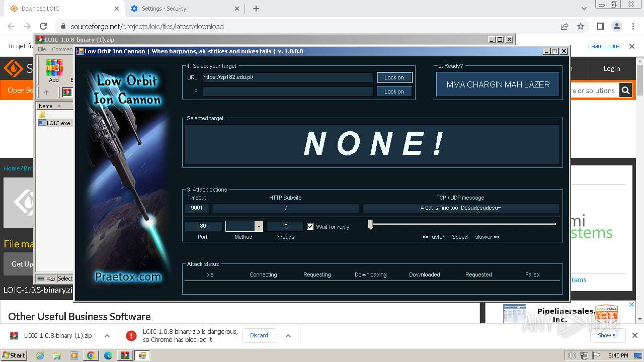Open the Chrome profile avatar
This screenshot has height=362, width=644.
(x=616, y=26)
